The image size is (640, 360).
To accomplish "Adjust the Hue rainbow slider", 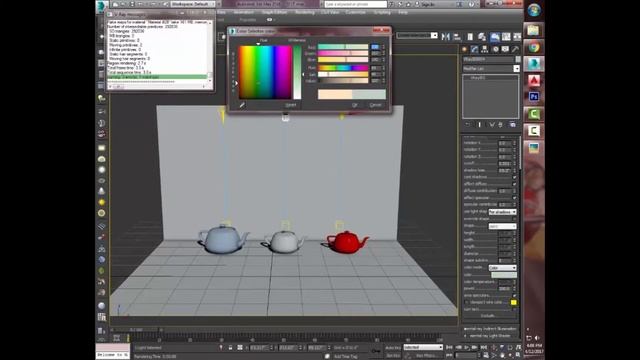I will pyautogui.click(x=343, y=68).
